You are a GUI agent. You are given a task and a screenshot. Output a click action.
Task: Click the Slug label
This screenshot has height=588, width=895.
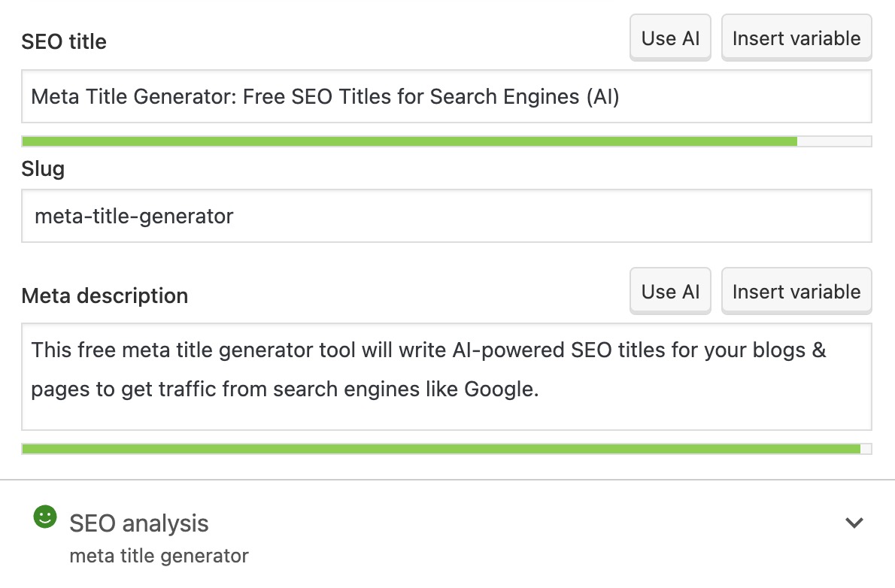(43, 168)
